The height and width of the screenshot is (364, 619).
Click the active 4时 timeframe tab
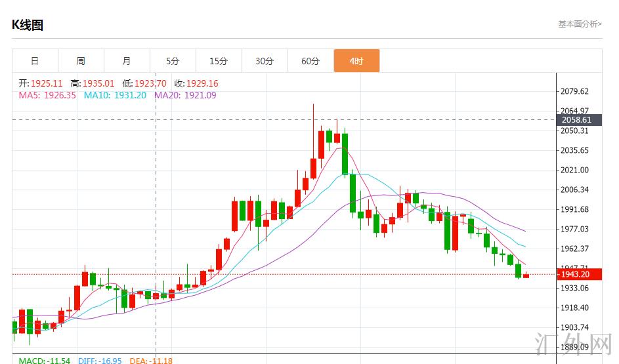356,61
